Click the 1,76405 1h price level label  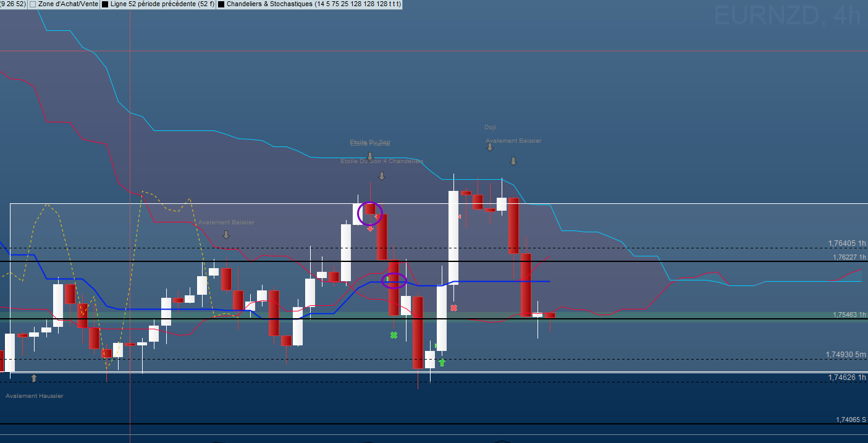[846, 243]
